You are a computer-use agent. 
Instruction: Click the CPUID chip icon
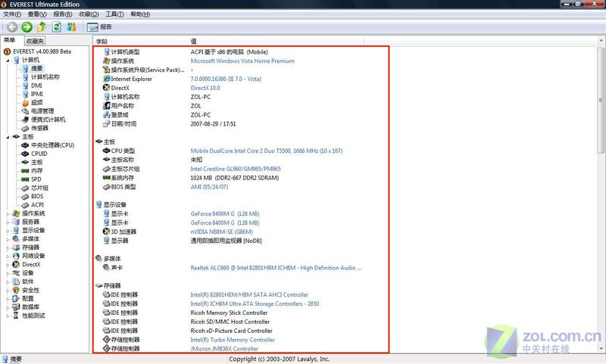coord(25,154)
